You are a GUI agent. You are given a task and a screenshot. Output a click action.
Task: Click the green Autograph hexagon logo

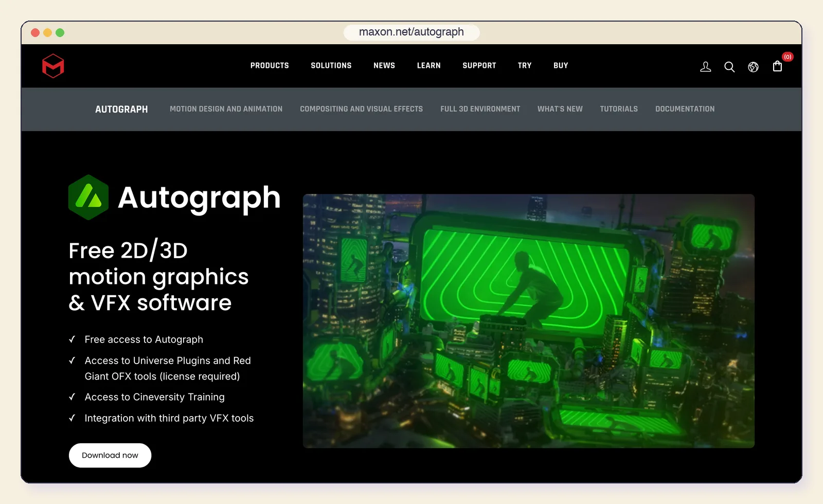[x=88, y=197]
